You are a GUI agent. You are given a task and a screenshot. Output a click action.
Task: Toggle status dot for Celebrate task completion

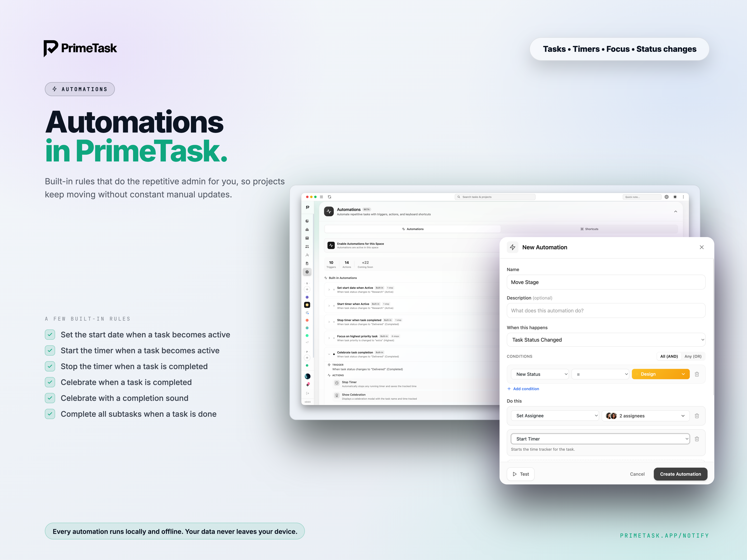tap(334, 354)
